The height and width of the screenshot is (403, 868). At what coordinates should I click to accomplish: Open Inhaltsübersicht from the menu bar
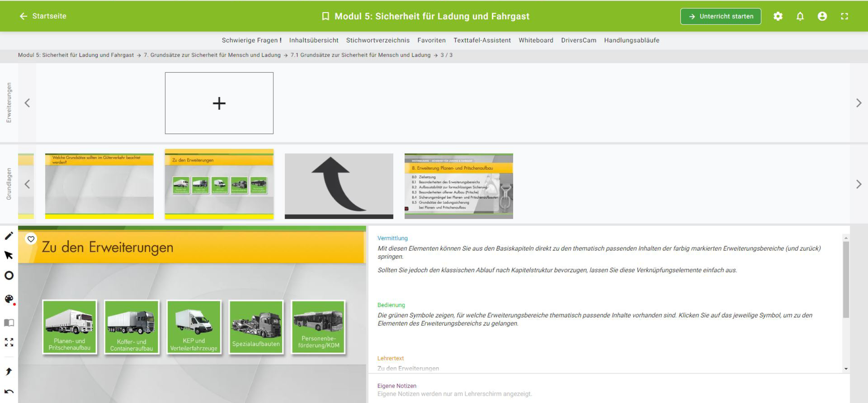[x=314, y=40]
